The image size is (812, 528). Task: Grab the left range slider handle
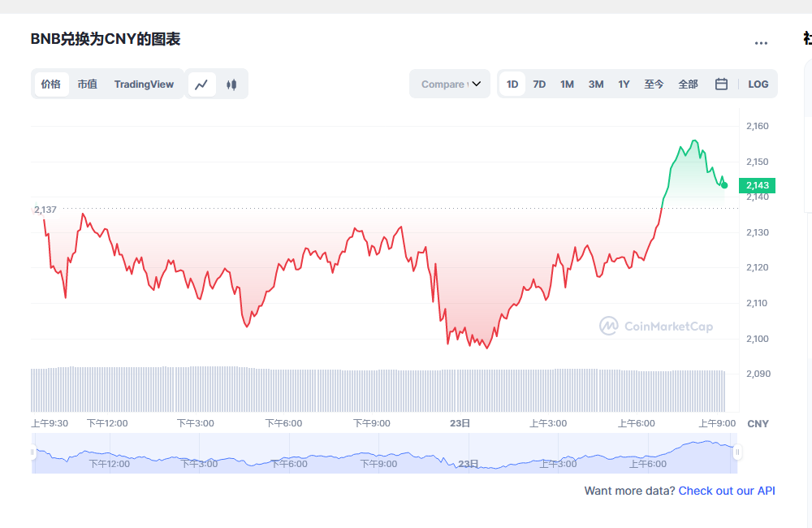32,452
